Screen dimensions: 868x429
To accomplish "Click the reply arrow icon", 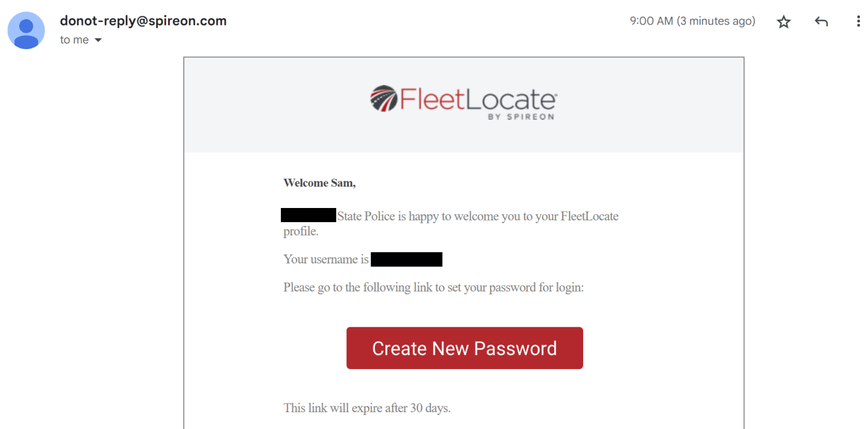I will [x=821, y=22].
